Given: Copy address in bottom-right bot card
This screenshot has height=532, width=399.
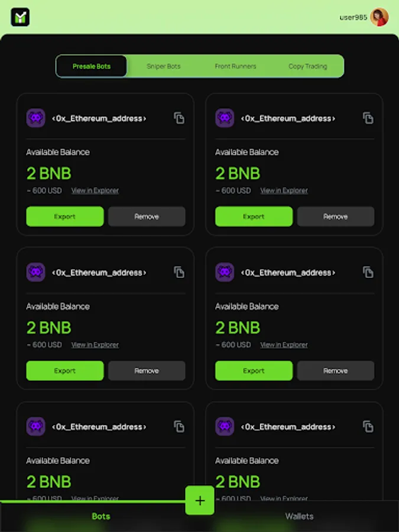Looking at the screenshot, I should [x=368, y=426].
